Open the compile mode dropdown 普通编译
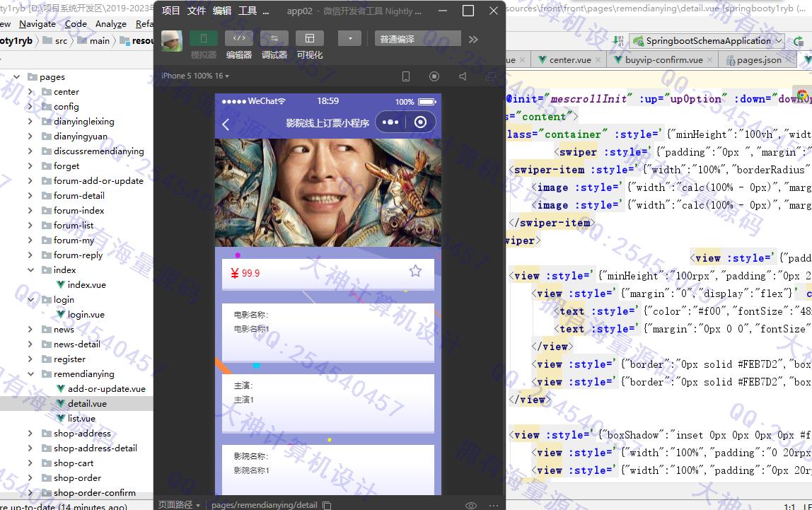Screen dimensions: 812x510 418,39
